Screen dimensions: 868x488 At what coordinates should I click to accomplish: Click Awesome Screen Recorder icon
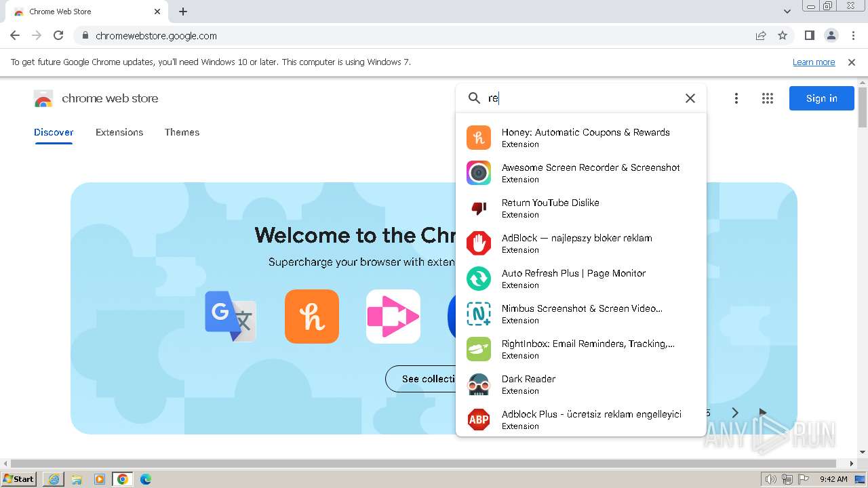479,173
